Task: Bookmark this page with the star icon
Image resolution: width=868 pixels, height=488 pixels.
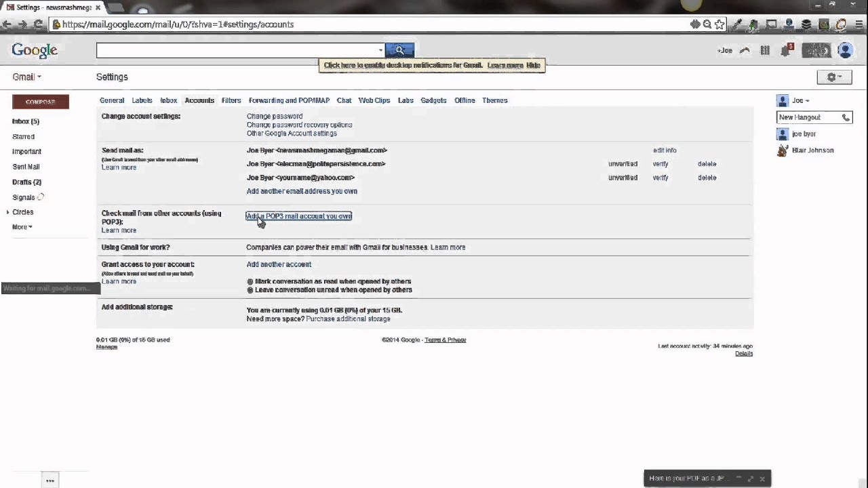Action: click(719, 24)
